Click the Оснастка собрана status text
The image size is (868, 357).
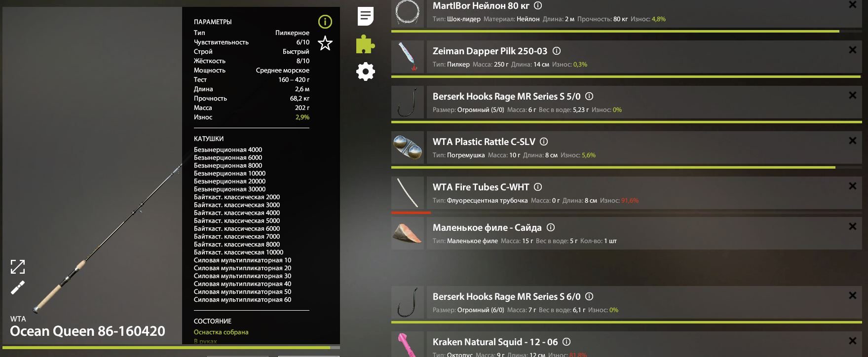(221, 332)
